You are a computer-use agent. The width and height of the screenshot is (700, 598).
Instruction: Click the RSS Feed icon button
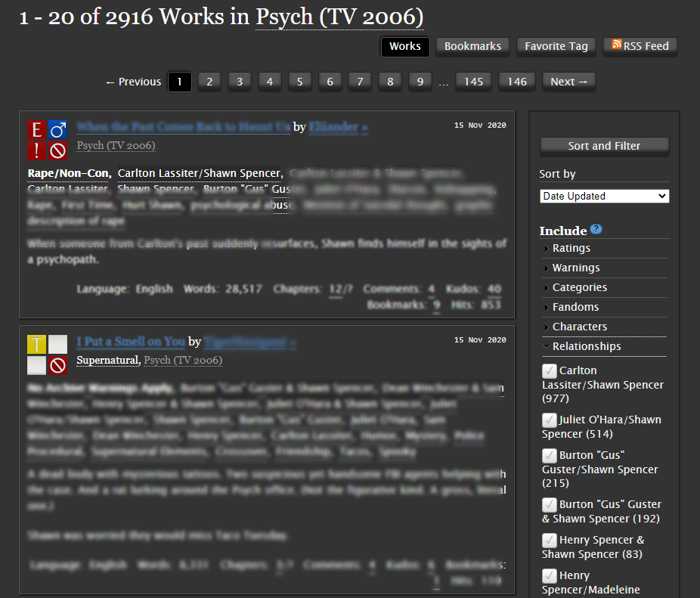click(x=640, y=46)
